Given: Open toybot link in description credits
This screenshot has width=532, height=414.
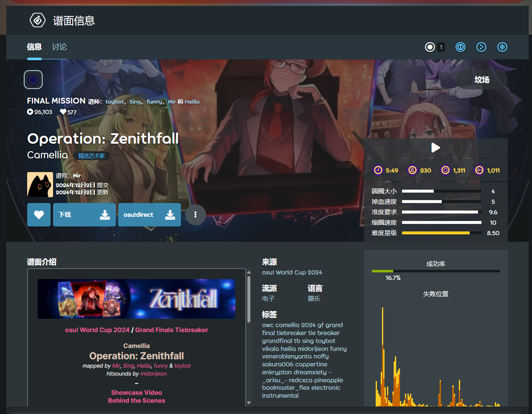Looking at the screenshot, I should tap(183, 366).
